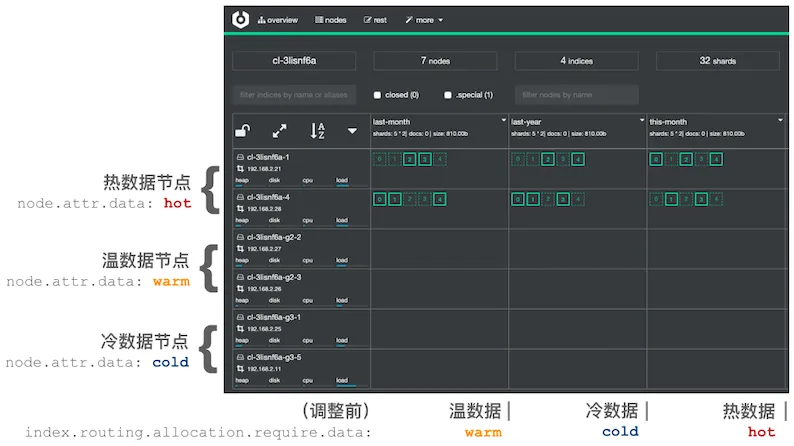Go to the overview tab
Screen dimensions: 794x446
point(278,20)
